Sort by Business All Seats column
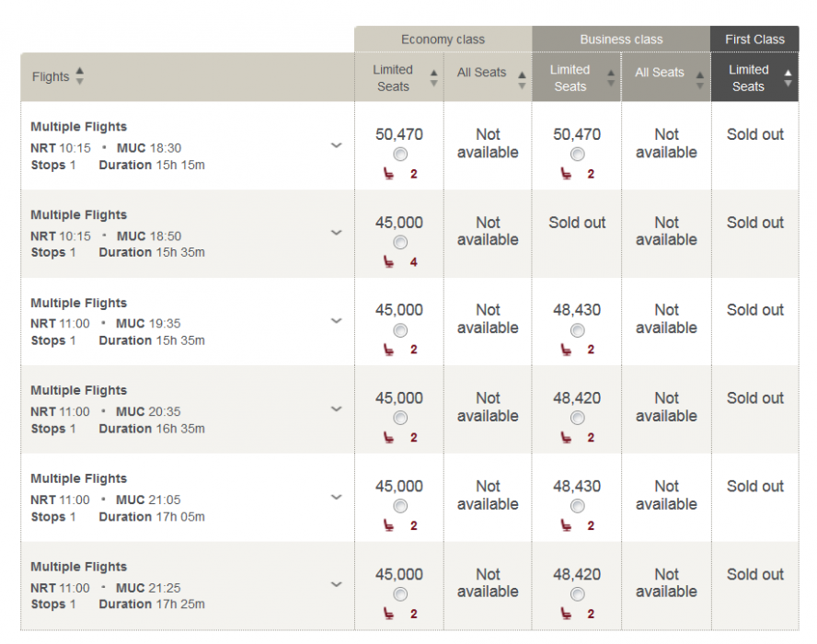This screenshot has height=644, width=817. [699, 77]
